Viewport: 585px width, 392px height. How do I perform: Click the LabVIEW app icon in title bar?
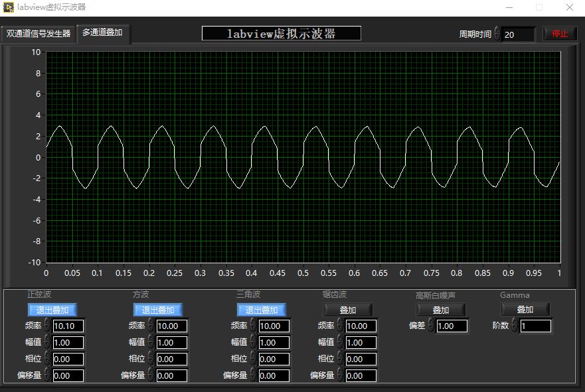tap(9, 7)
